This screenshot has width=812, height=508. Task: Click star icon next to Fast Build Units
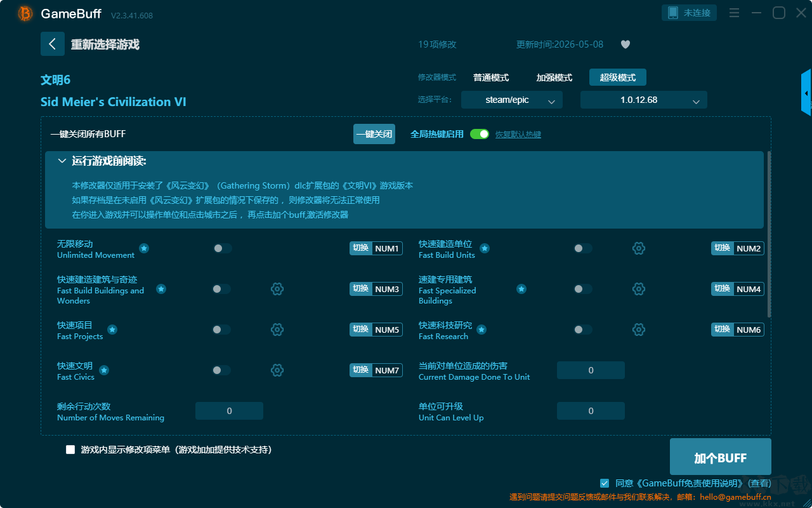(x=485, y=248)
